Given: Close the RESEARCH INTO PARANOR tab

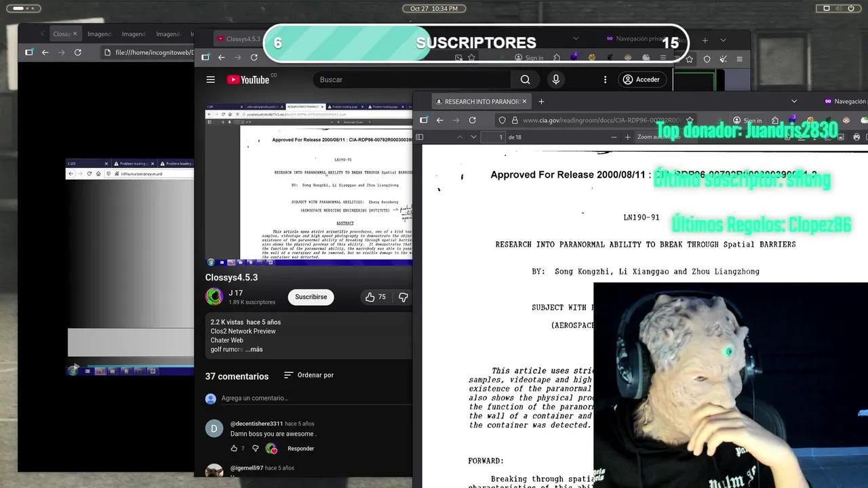Looking at the screenshot, I should click(524, 102).
